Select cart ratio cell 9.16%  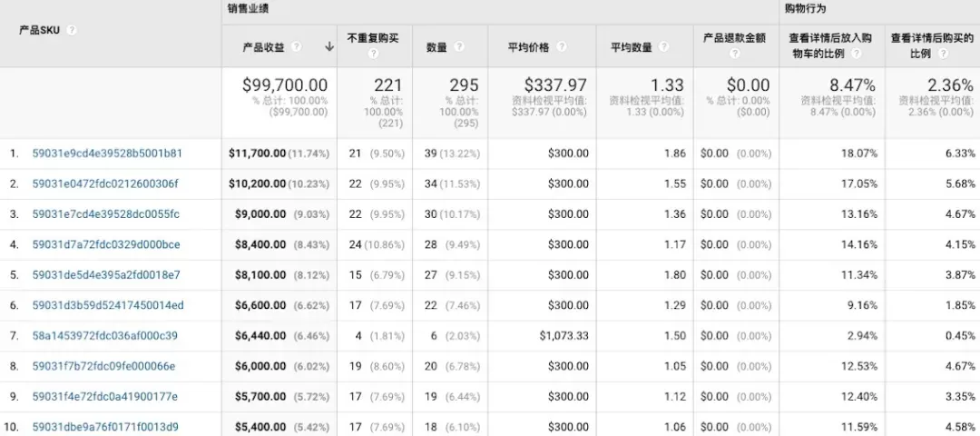click(x=863, y=305)
